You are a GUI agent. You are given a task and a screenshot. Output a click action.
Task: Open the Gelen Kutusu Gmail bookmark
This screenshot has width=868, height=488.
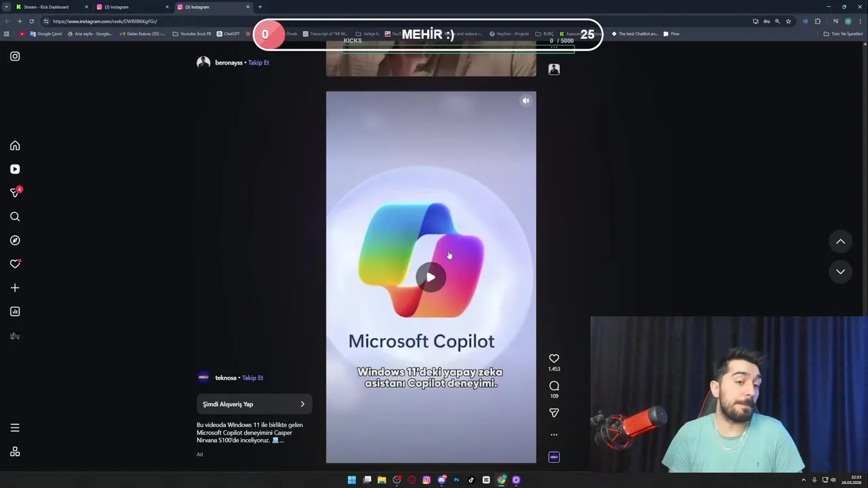click(x=143, y=34)
